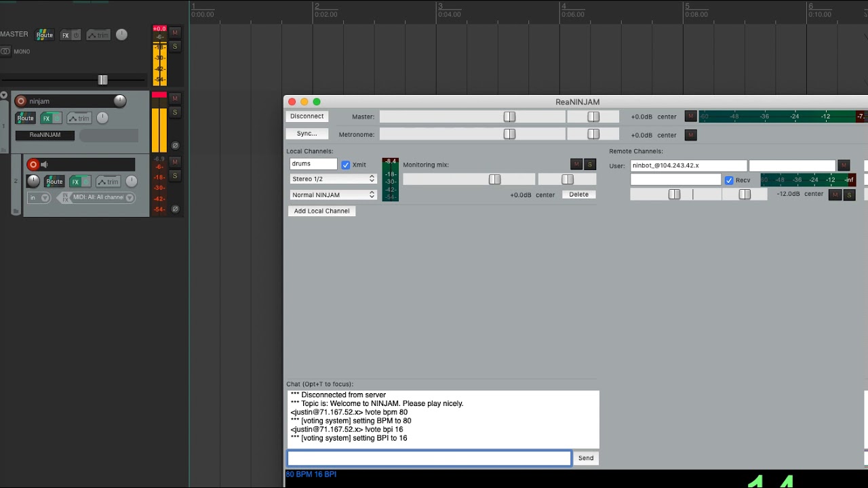Open the Normal NINJAM mode dropdown
Viewport: 868px width, 488px height.
(x=333, y=195)
